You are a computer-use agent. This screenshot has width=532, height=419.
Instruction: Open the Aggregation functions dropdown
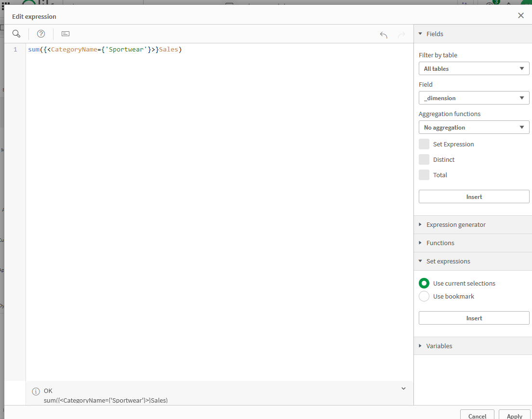474,128
